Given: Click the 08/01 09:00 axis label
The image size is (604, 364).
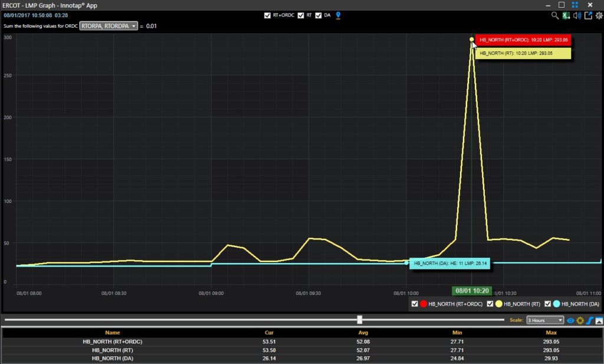Looking at the screenshot, I should tap(211, 294).
